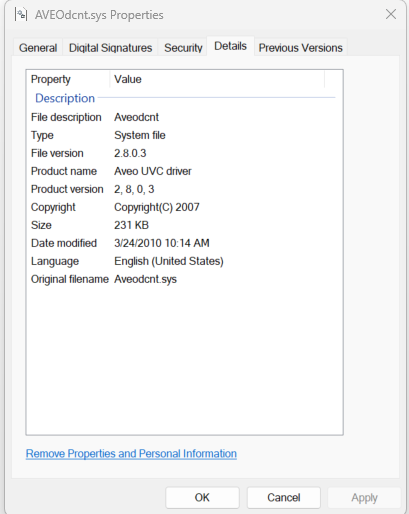Select the value Aveodcnt for File description
Viewport: 409px width, 514px height.
click(137, 117)
